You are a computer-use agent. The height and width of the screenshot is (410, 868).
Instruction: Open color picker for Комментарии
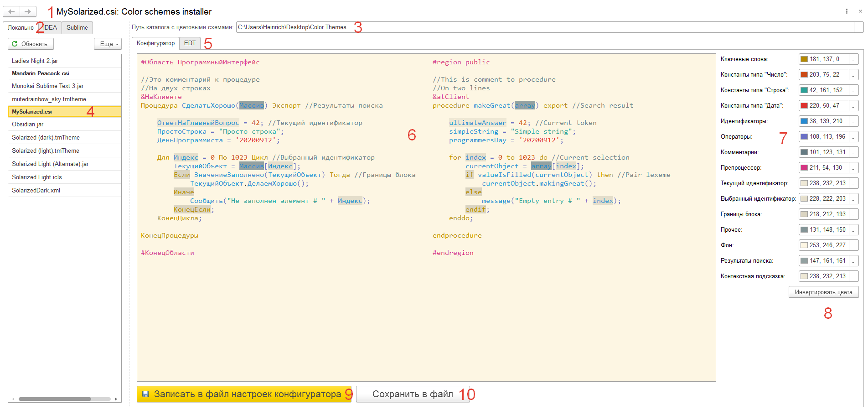pos(854,152)
